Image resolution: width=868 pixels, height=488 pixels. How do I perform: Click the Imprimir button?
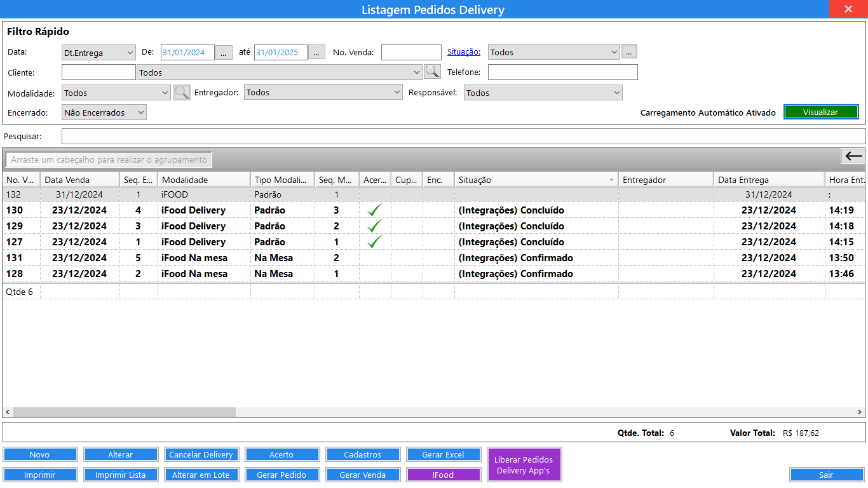tap(40, 475)
